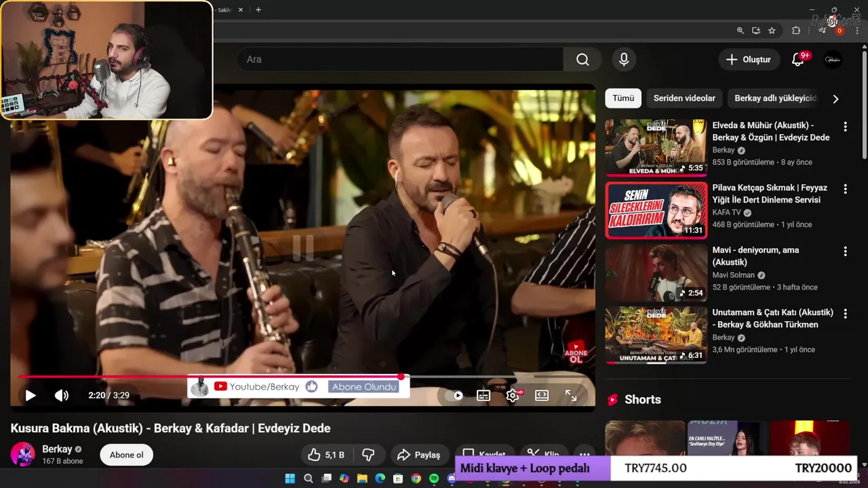The width and height of the screenshot is (868, 488).
Task: Toggle the autoplay switch in player
Action: (x=455, y=396)
